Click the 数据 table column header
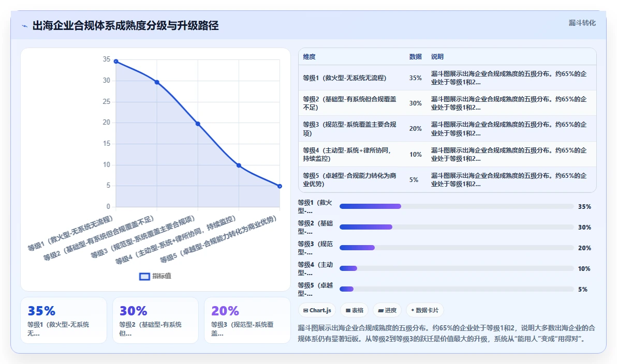The height and width of the screenshot is (364, 617). point(415,56)
